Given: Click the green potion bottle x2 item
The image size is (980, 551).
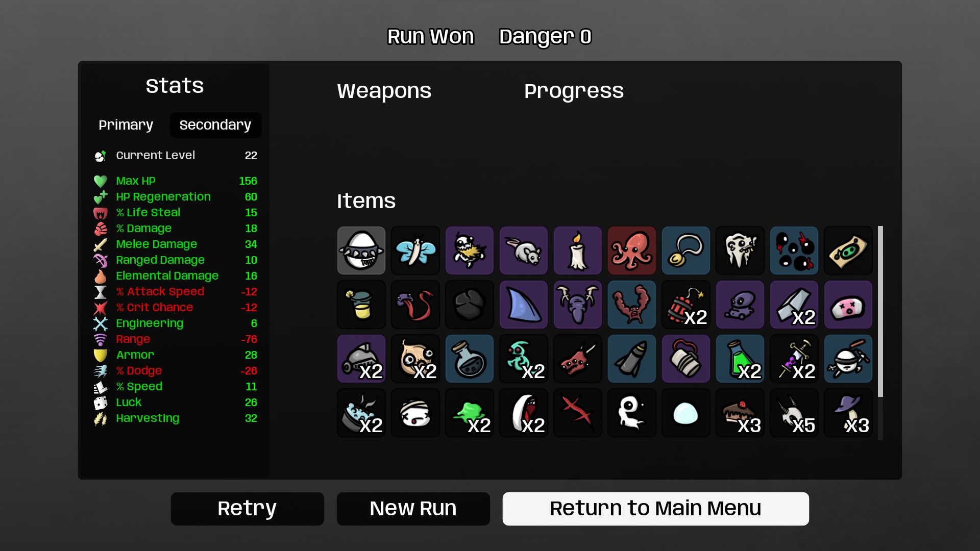Looking at the screenshot, I should point(740,359).
